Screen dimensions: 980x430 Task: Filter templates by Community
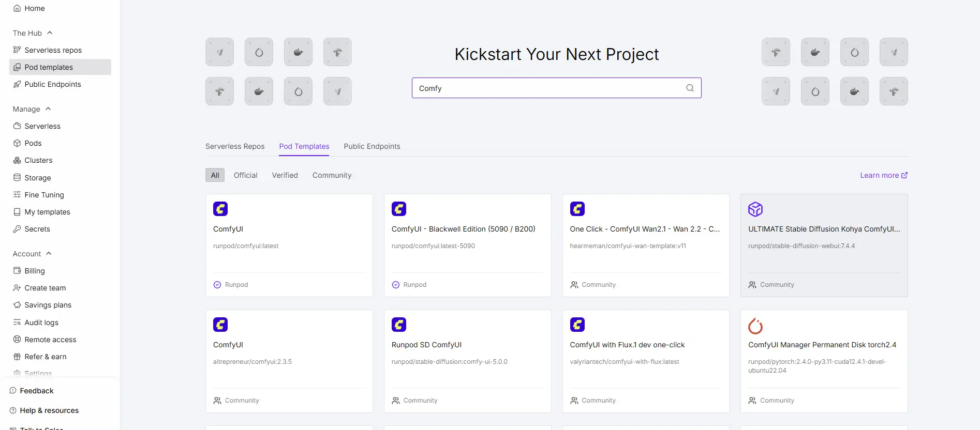point(332,175)
